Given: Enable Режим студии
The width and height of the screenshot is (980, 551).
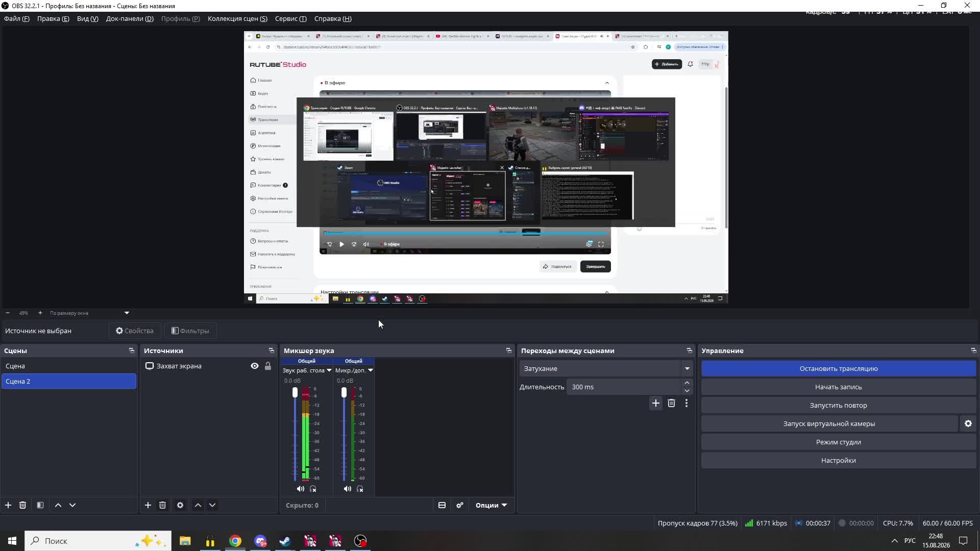Looking at the screenshot, I should (839, 442).
